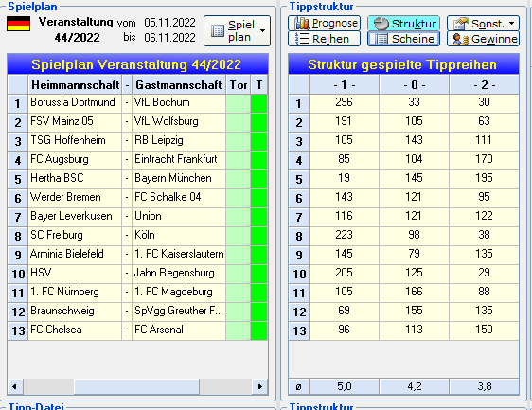Select the RB Leipzig cell

(x=179, y=141)
